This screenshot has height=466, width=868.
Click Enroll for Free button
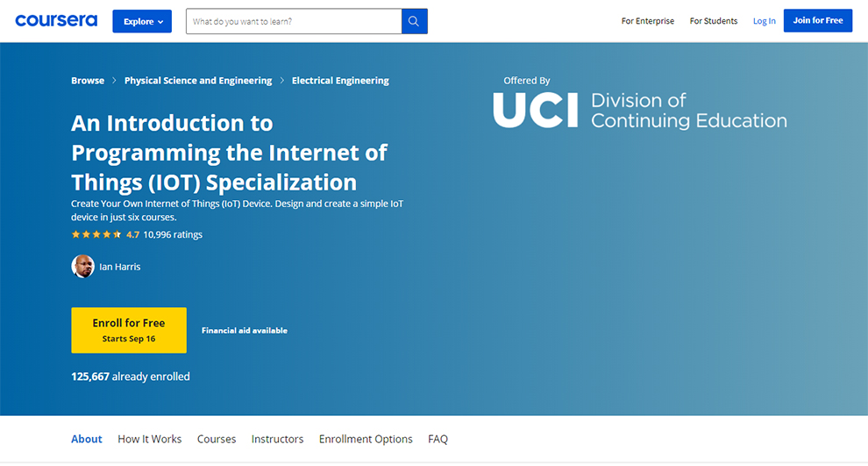tap(129, 330)
